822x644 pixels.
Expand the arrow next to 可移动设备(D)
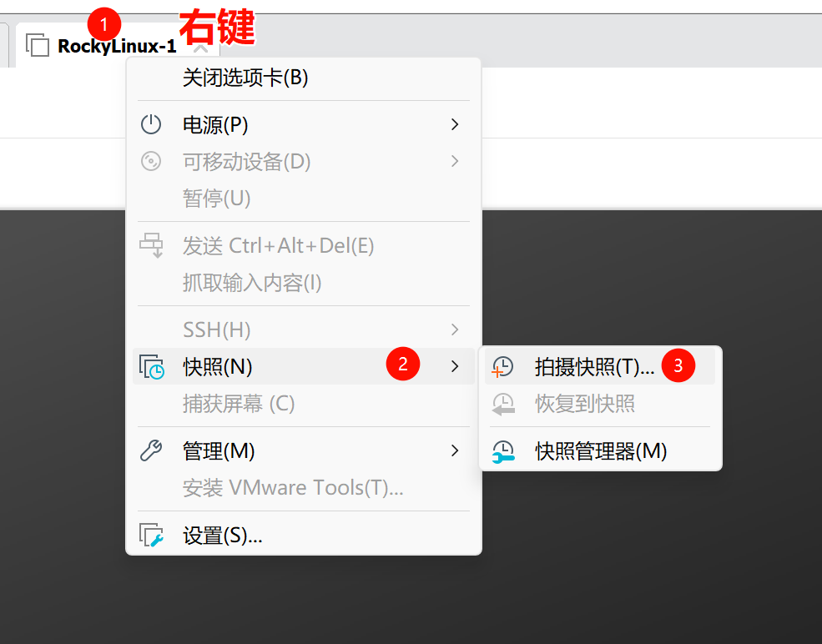pos(455,161)
